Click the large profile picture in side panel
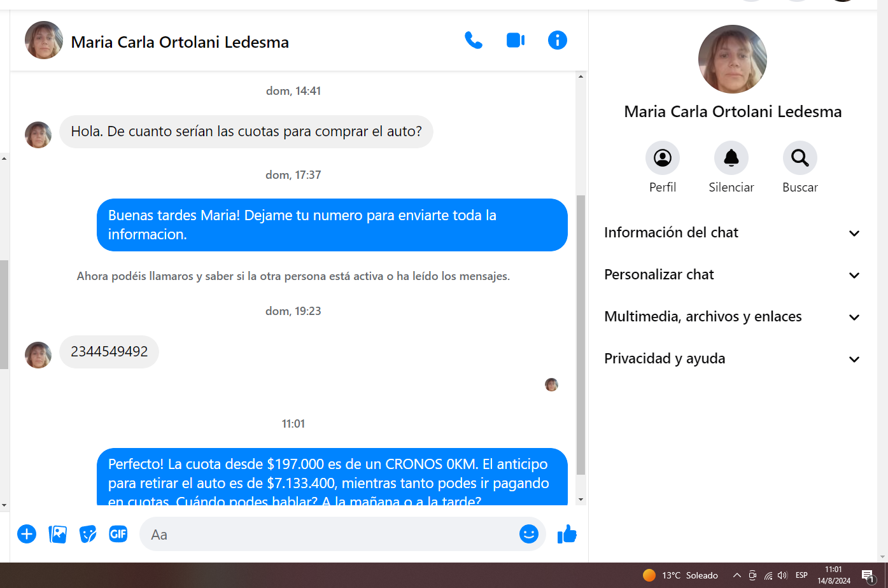Image resolution: width=888 pixels, height=588 pixels. (732, 59)
